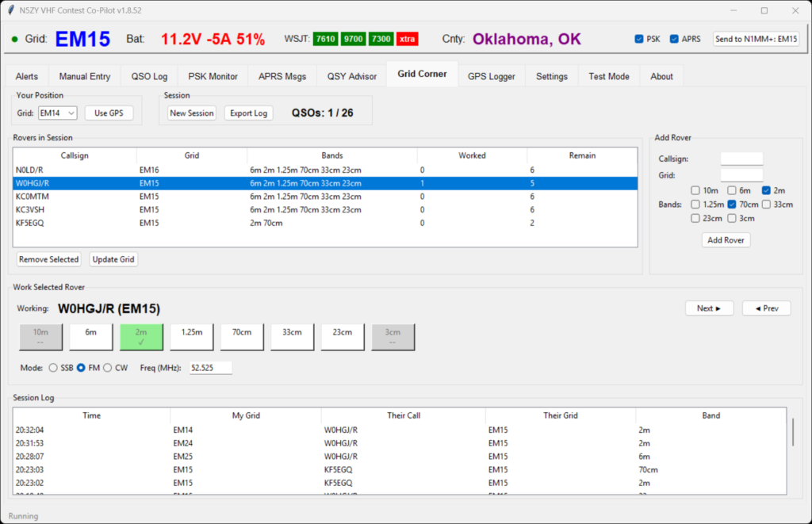The image size is (812, 524).
Task: Click the Callsign input field
Action: point(741,159)
